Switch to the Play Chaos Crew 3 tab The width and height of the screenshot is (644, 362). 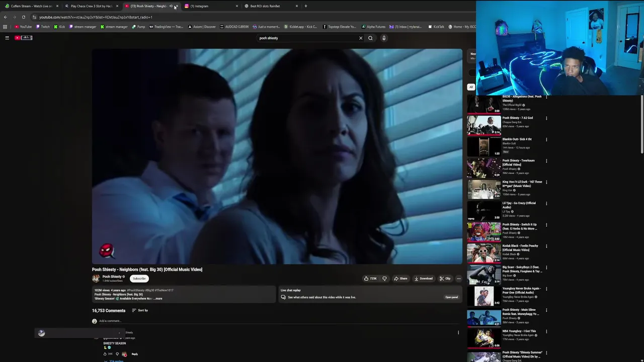(x=91, y=6)
